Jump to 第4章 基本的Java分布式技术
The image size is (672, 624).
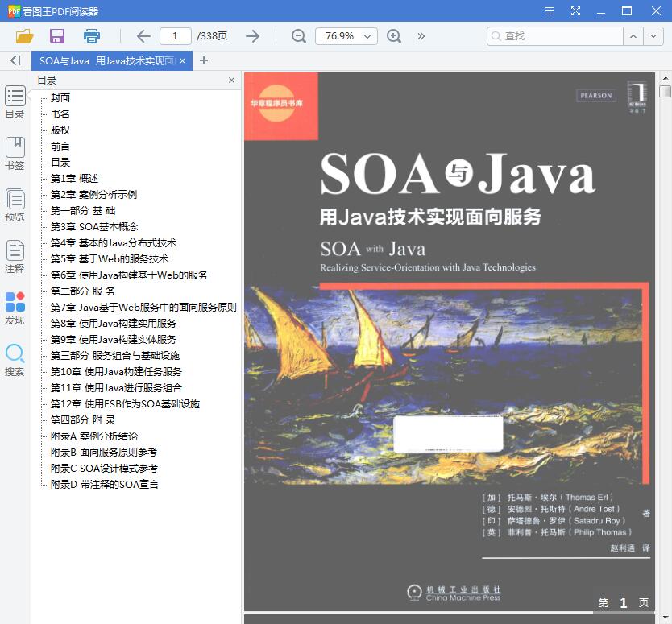(114, 243)
